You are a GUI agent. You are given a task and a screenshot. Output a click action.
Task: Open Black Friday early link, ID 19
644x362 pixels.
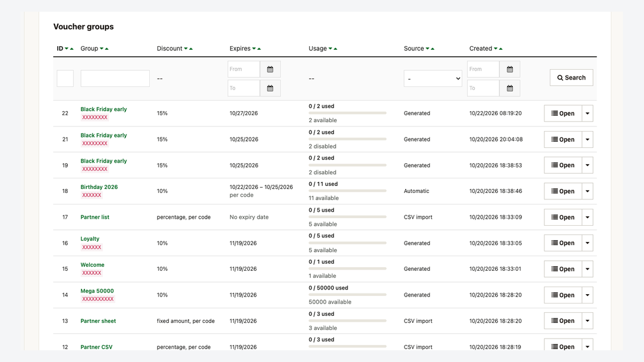pyautogui.click(x=104, y=161)
